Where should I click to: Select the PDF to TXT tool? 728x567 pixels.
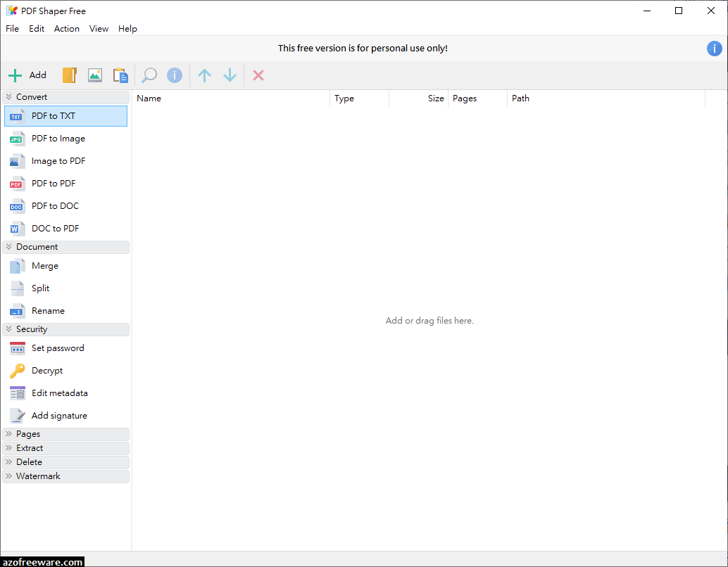66,116
